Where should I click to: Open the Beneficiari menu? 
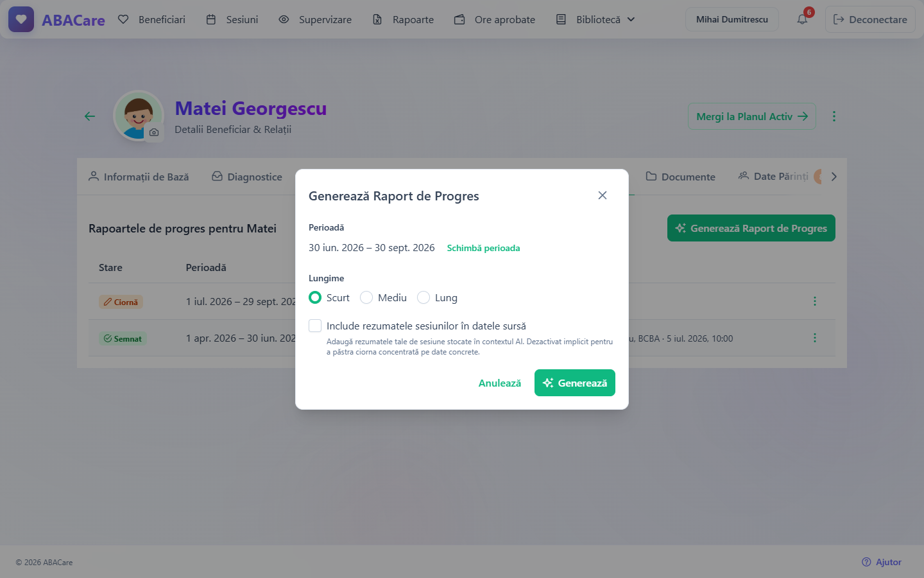point(151,19)
